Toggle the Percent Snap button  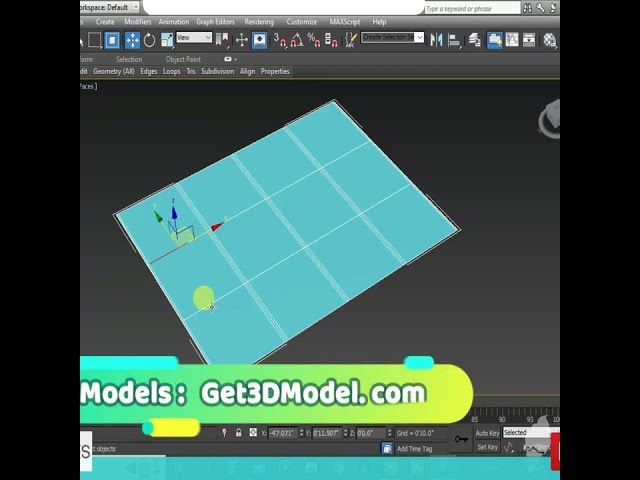click(x=313, y=40)
